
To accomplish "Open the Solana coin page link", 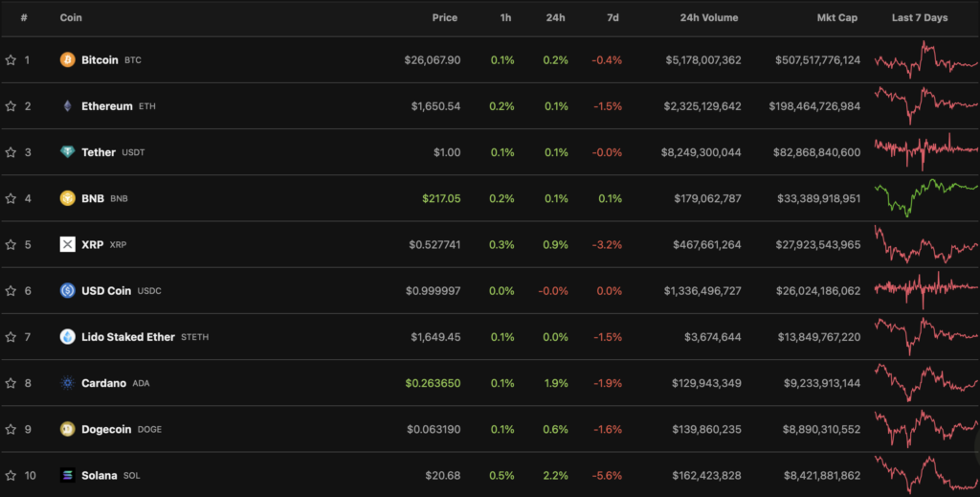I will pos(100,475).
